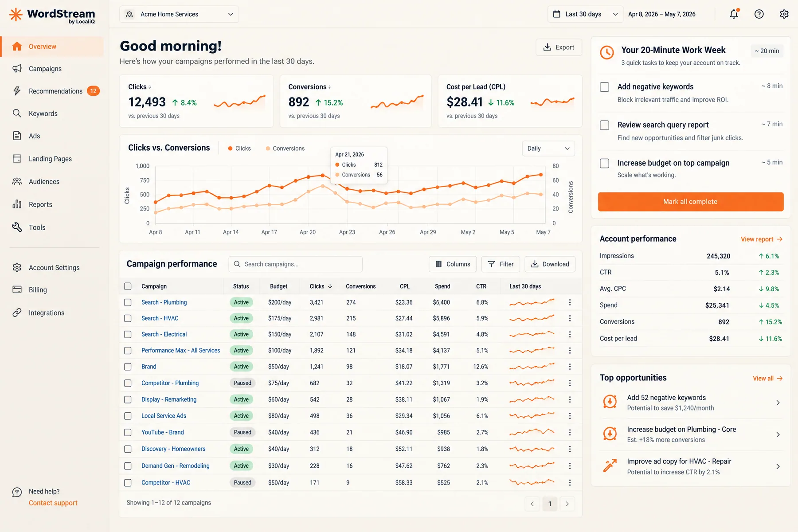Screen dimensions: 798x532
Task: Open the settings gear in header
Action: pyautogui.click(x=784, y=14)
